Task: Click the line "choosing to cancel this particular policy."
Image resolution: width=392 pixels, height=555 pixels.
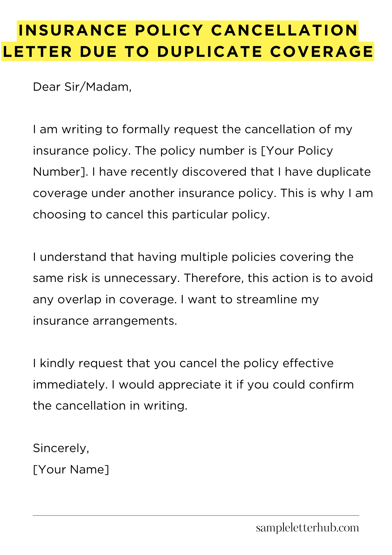Action: tap(151, 215)
